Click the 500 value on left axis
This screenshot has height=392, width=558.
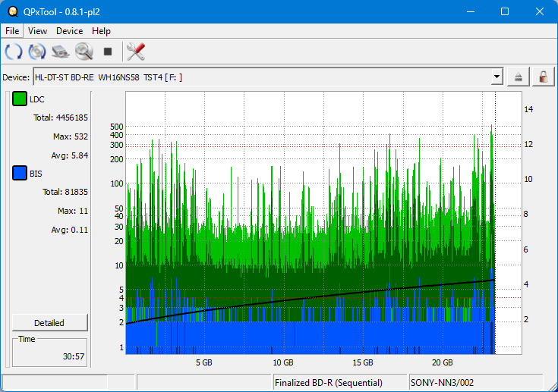pos(117,127)
